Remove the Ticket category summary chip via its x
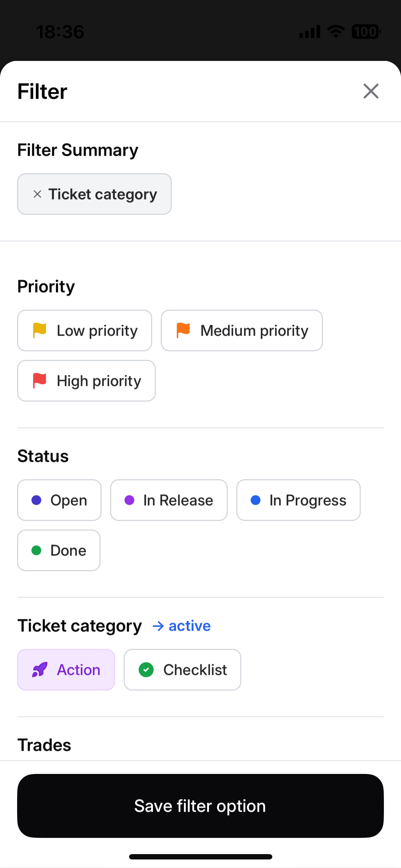Screen dimensions: 401x868 point(37,194)
